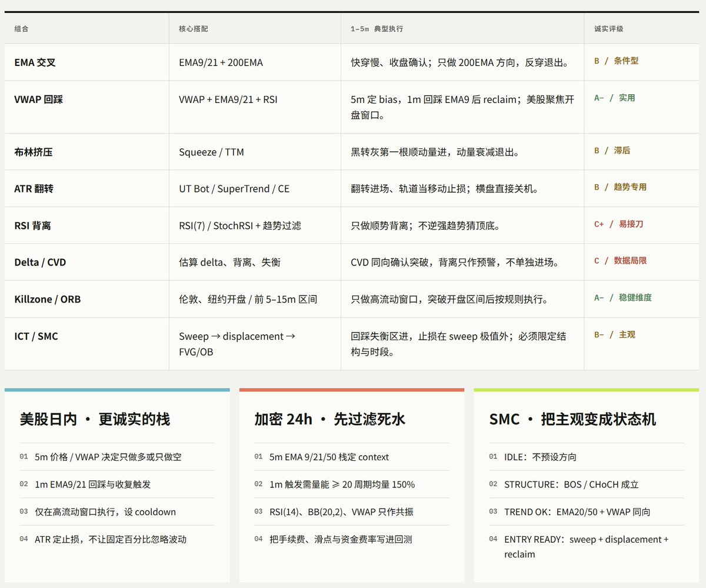This screenshot has height=588, width=706.
Task: Select the ICT / SMC row title
Action: click(36, 336)
